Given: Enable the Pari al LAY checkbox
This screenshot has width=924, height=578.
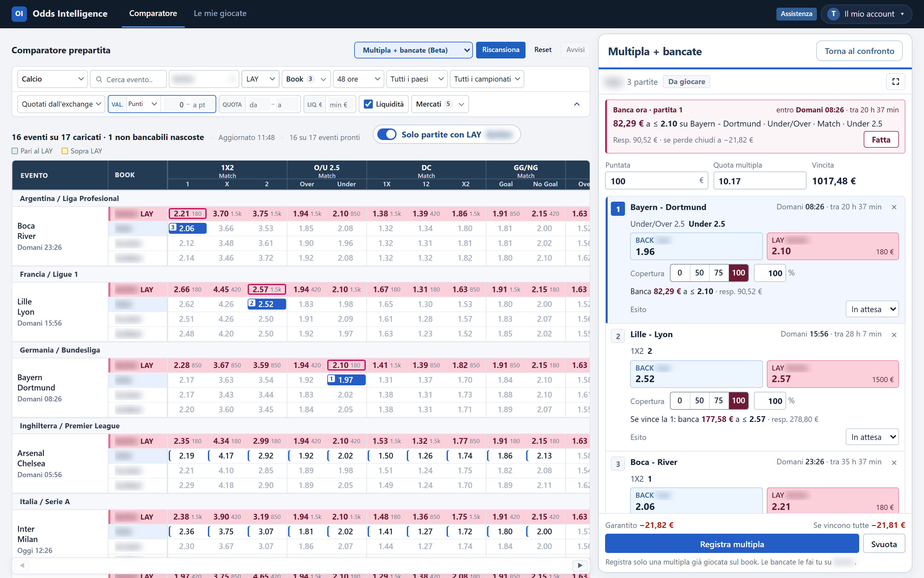Looking at the screenshot, I should click(15, 151).
